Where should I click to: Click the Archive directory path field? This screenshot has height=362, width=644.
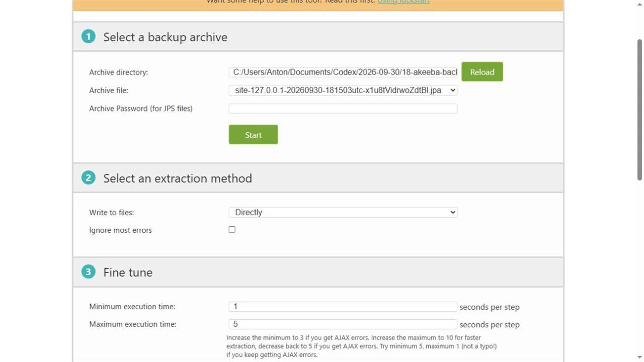[343, 72]
